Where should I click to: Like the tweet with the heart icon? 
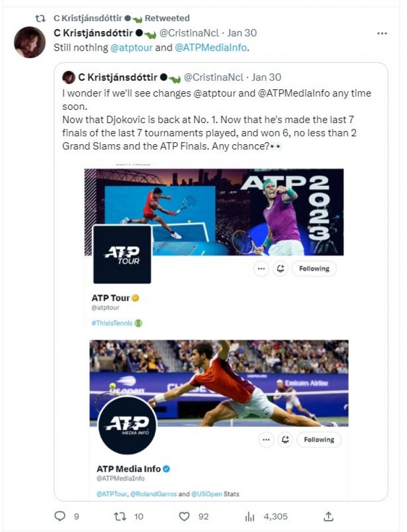(184, 516)
